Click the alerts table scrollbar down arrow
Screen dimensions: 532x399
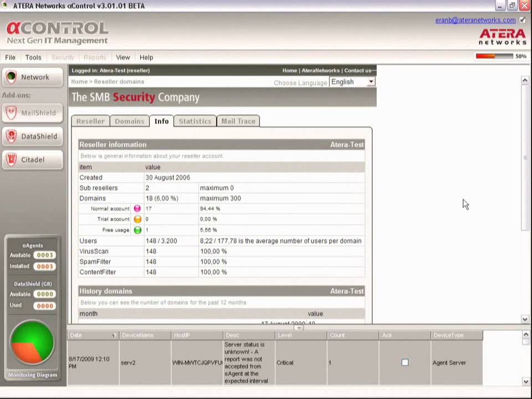(x=525, y=382)
